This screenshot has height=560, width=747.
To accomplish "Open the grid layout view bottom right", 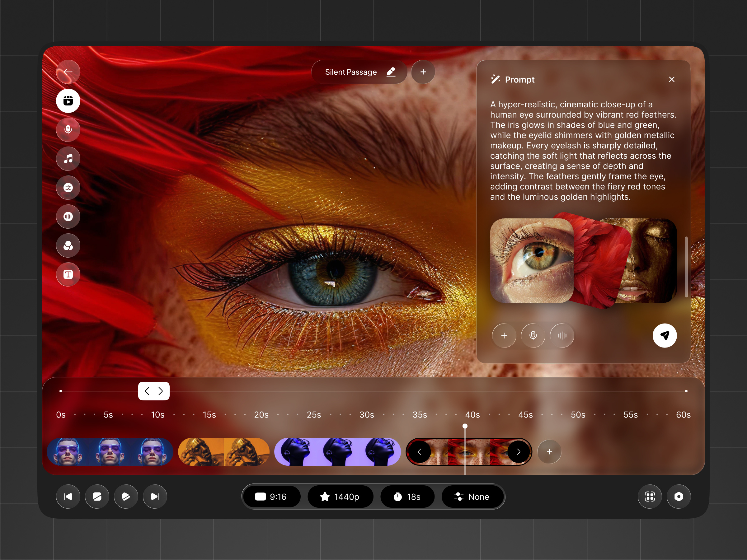I will [649, 497].
